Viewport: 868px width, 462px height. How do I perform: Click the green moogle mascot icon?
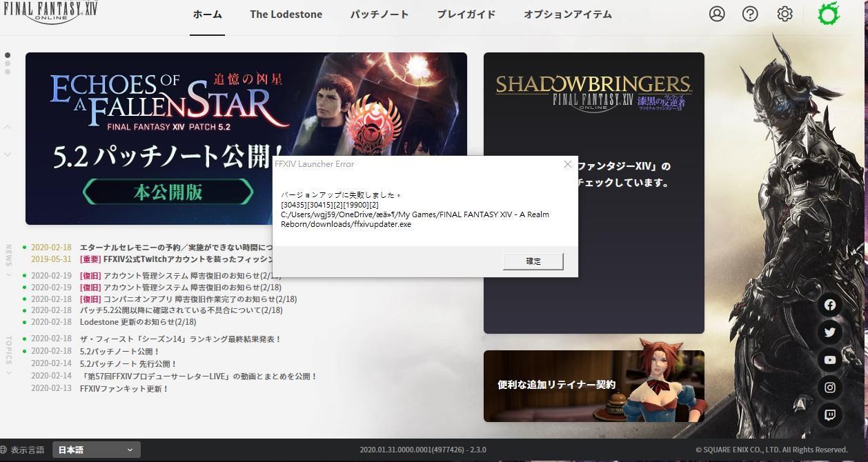click(x=828, y=14)
